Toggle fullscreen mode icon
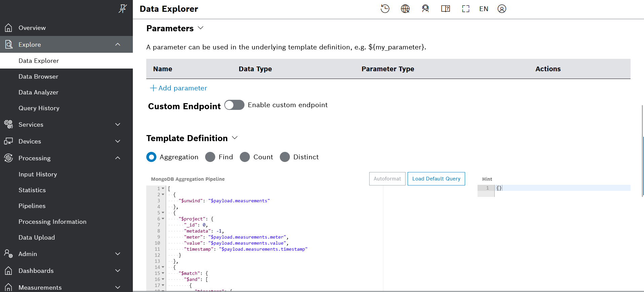Screen dimensions: 644x292 pyautogui.click(x=465, y=9)
